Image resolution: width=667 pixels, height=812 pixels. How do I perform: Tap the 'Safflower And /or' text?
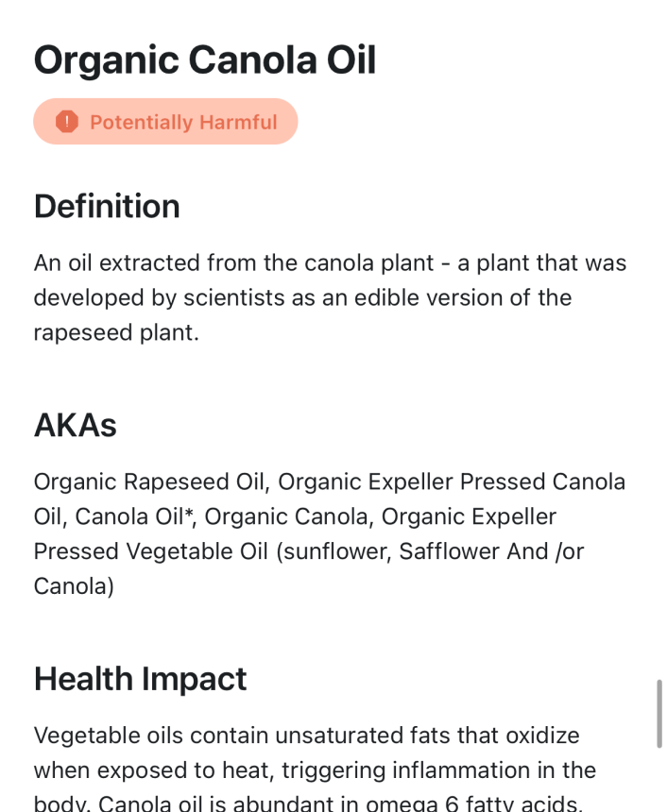[x=491, y=551]
